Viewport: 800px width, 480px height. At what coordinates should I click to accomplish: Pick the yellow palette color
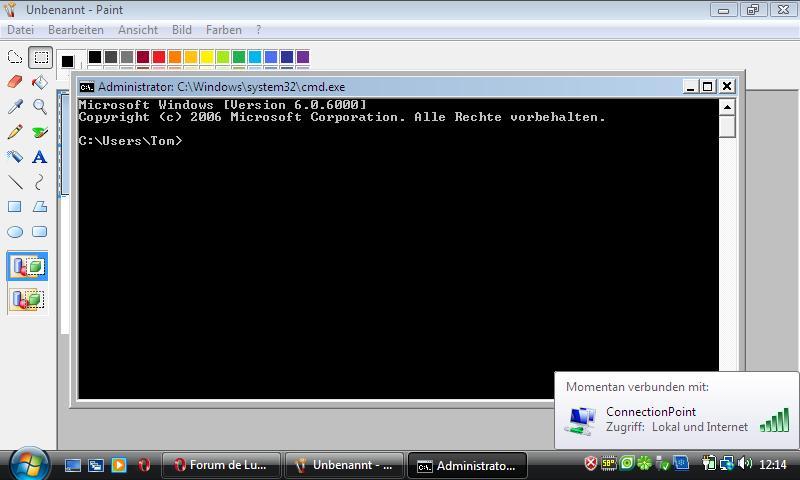click(x=207, y=57)
